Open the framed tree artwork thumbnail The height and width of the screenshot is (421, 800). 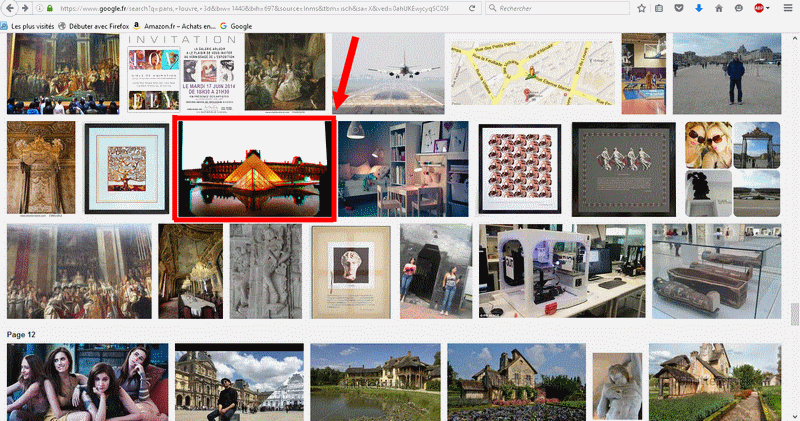(127, 168)
